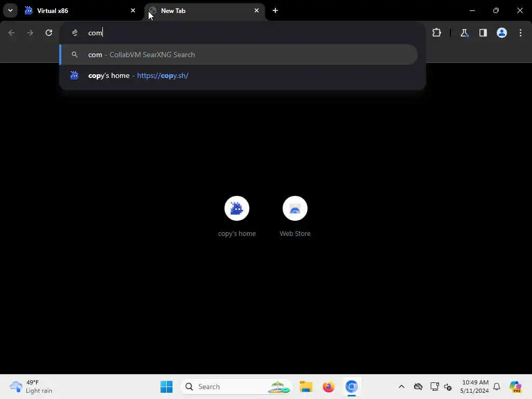The width and height of the screenshot is (532, 399).
Task: Toggle the browser side panel
Action: click(x=483, y=33)
